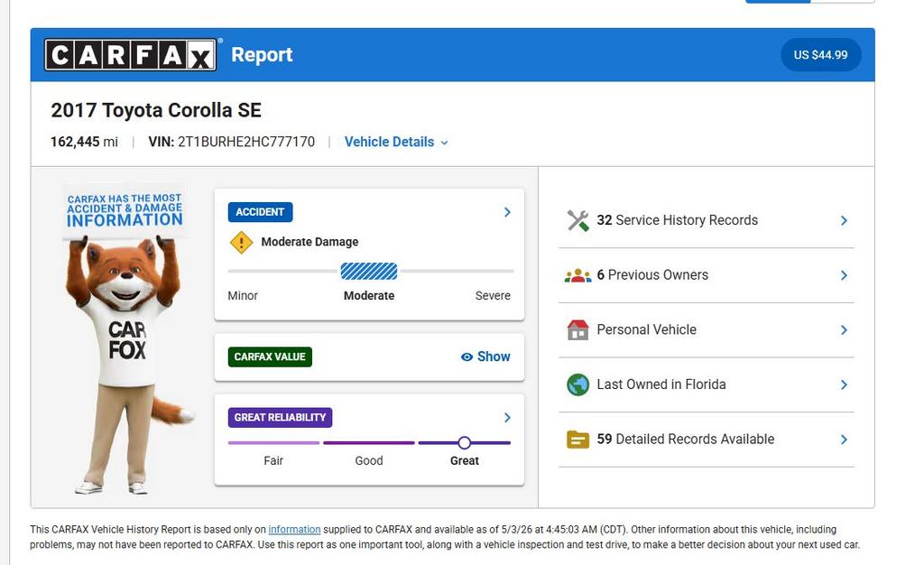924x565 pixels.
Task: Open chevron for 6 Previous Owners
Action: (844, 275)
